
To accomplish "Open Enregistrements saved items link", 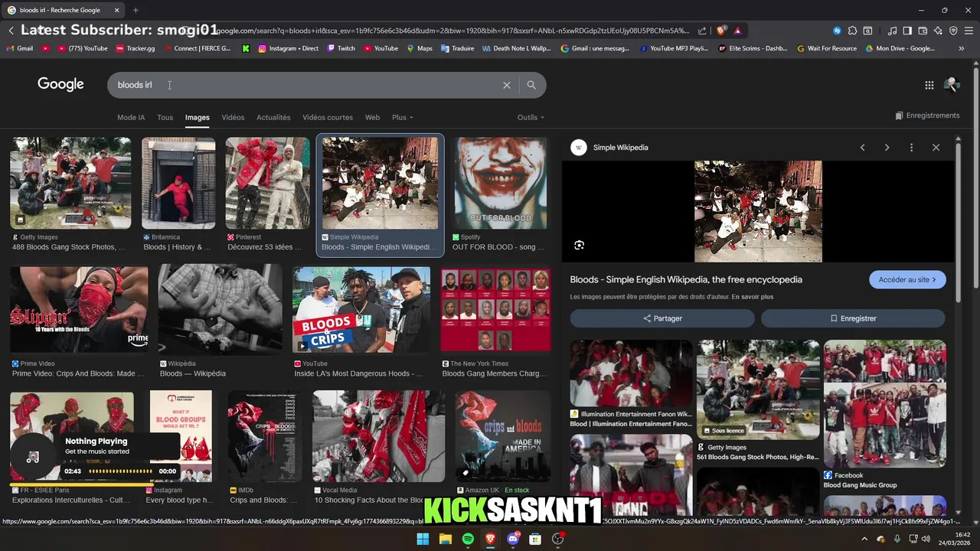I will coord(927,116).
